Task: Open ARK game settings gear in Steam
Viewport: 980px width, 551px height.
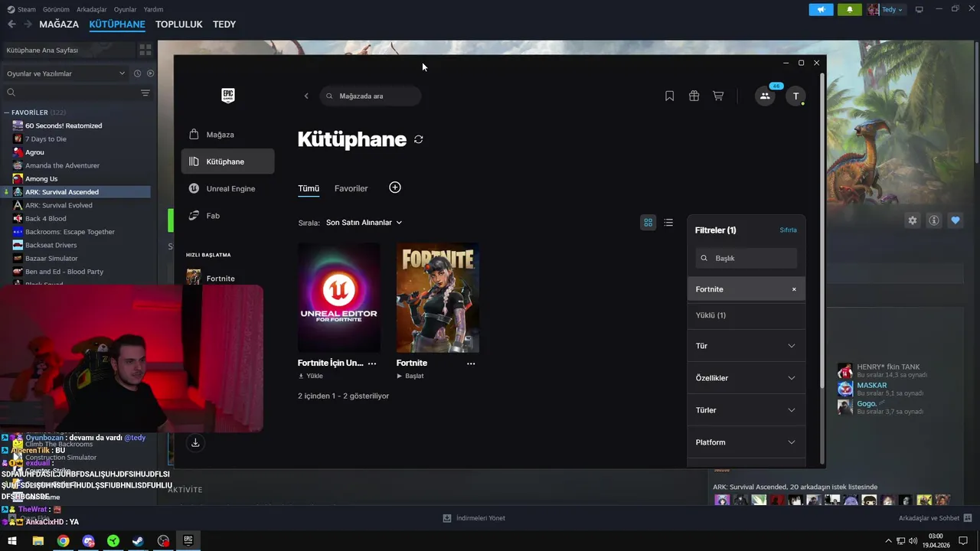Action: [x=913, y=220]
